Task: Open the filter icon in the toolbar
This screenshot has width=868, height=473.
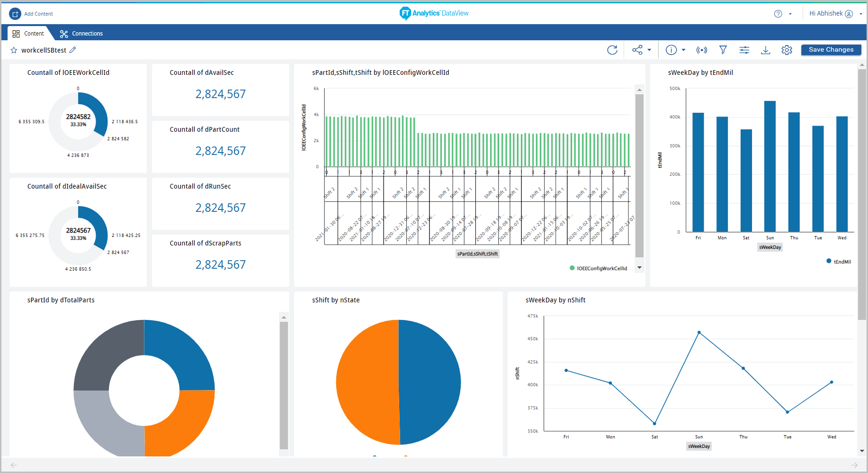Action: (723, 50)
